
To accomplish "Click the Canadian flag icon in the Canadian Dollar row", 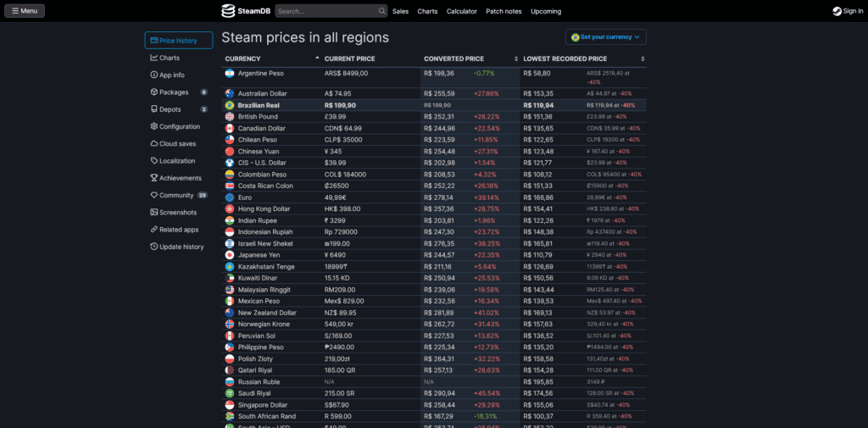I will (x=229, y=128).
